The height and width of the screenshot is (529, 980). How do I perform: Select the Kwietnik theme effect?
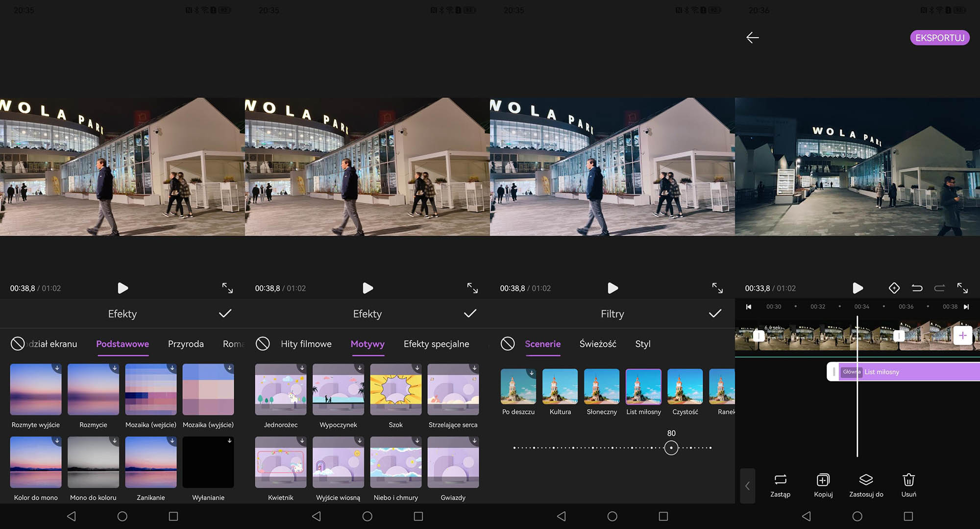281,462
